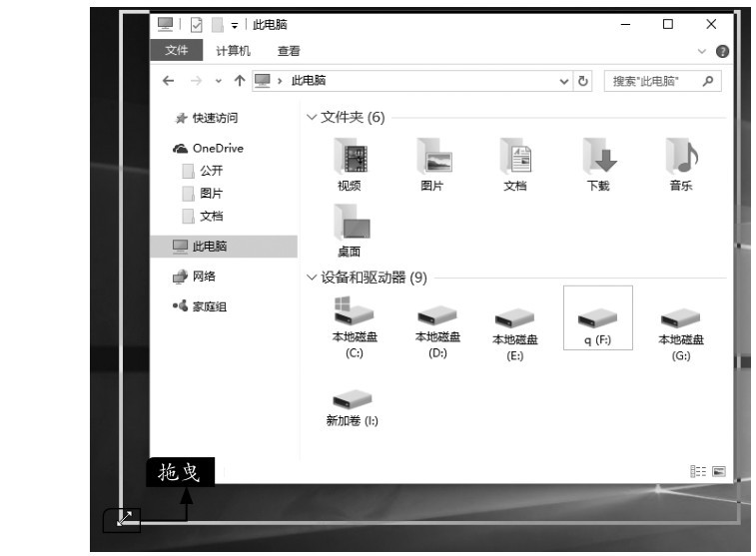This screenshot has height=556, width=756.
Task: Open the 音乐 folder
Action: pyautogui.click(x=681, y=166)
